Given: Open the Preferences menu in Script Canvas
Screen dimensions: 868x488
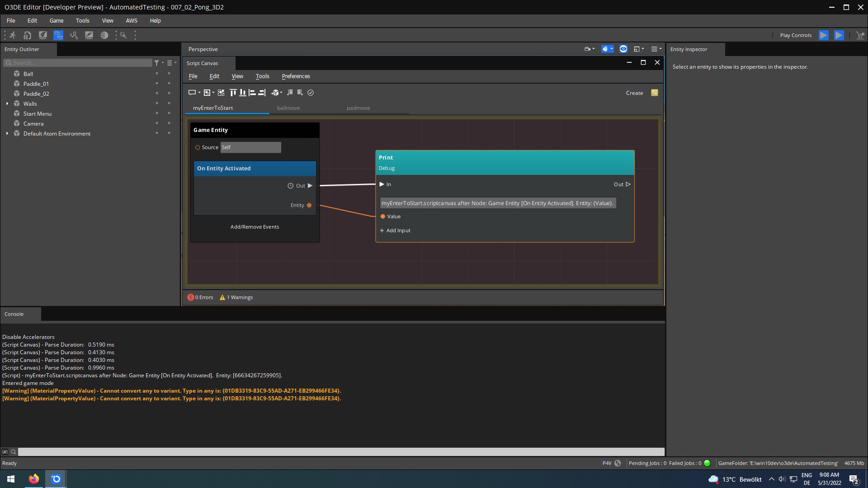Looking at the screenshot, I should pos(296,76).
